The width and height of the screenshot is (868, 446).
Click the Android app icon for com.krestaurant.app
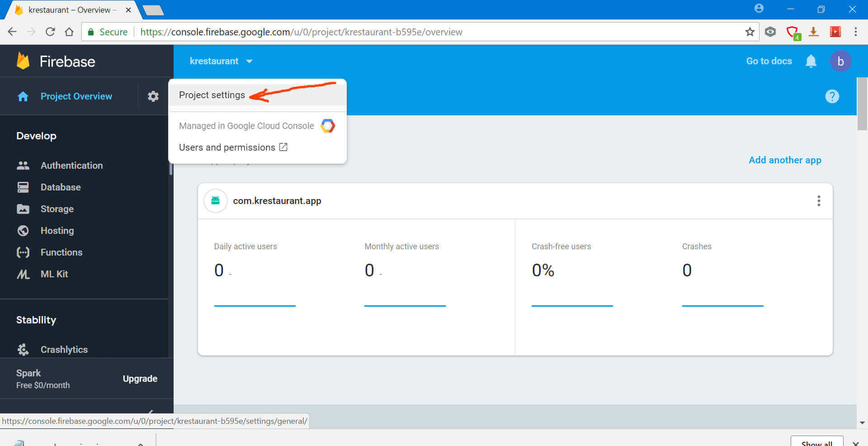(216, 201)
